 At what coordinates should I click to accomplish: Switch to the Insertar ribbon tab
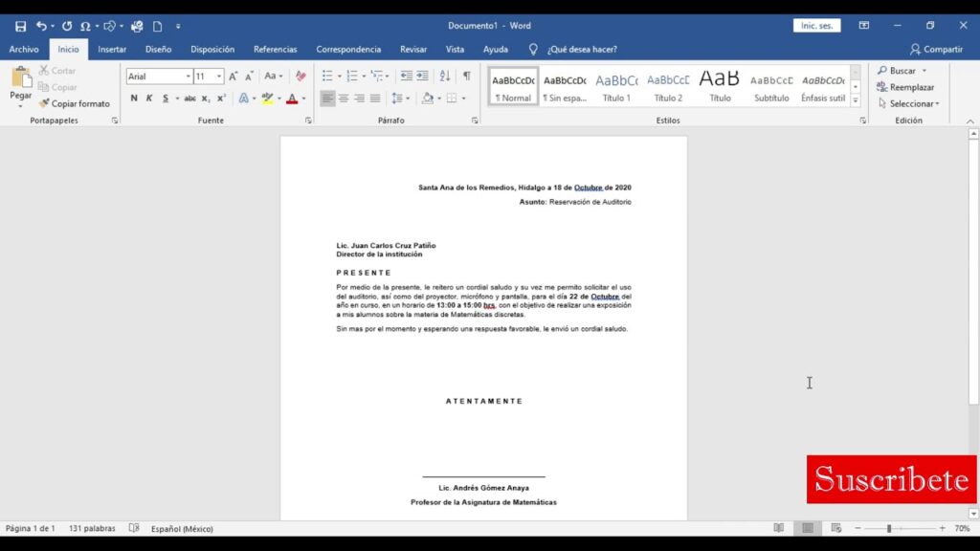(112, 50)
